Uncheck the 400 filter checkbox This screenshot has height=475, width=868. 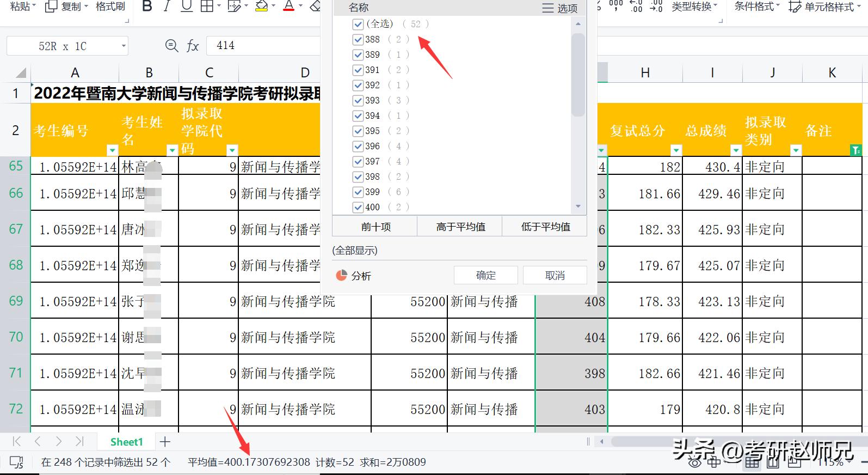pyautogui.click(x=358, y=207)
